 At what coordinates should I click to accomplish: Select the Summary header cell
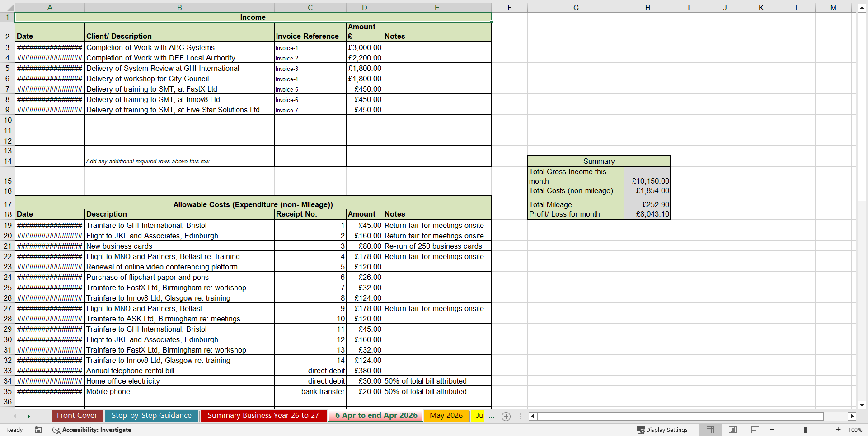pos(599,161)
